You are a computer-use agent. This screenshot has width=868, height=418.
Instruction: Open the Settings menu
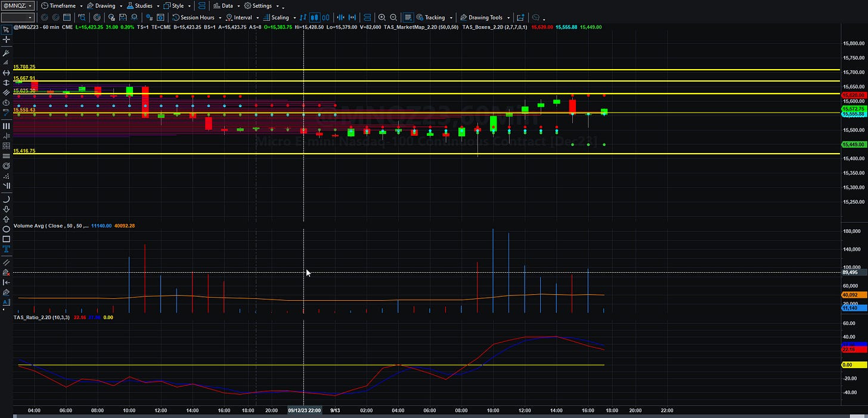point(261,5)
